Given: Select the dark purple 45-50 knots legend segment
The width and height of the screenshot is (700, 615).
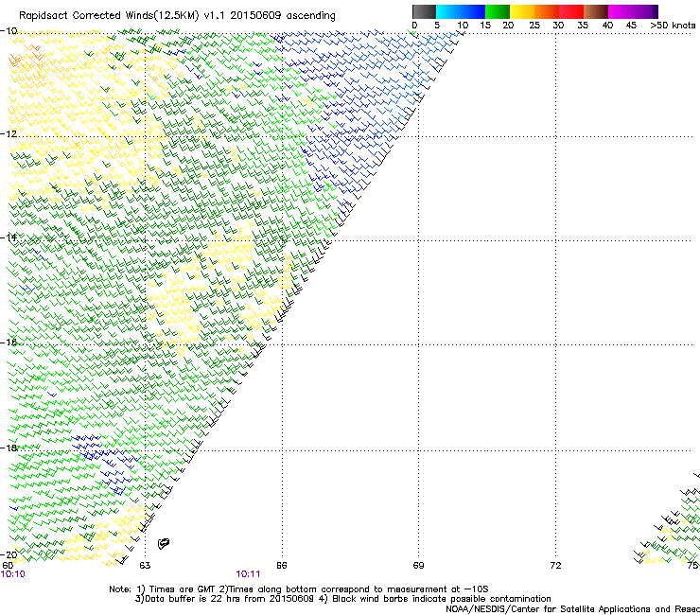Looking at the screenshot, I should point(645,11).
